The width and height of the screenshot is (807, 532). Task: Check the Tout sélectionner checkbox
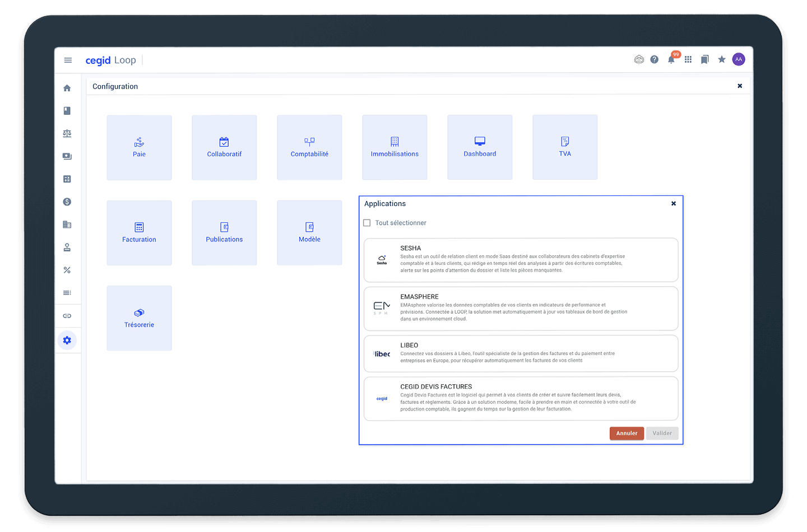[367, 223]
